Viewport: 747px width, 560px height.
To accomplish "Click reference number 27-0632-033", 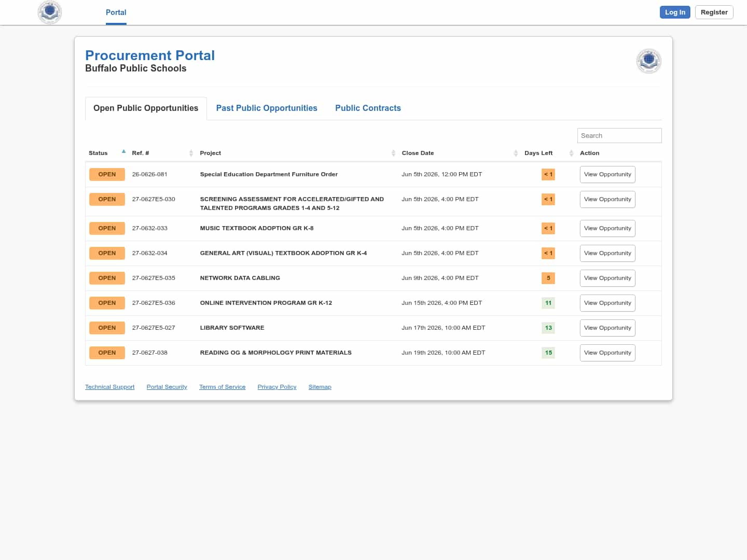I will tap(150, 228).
